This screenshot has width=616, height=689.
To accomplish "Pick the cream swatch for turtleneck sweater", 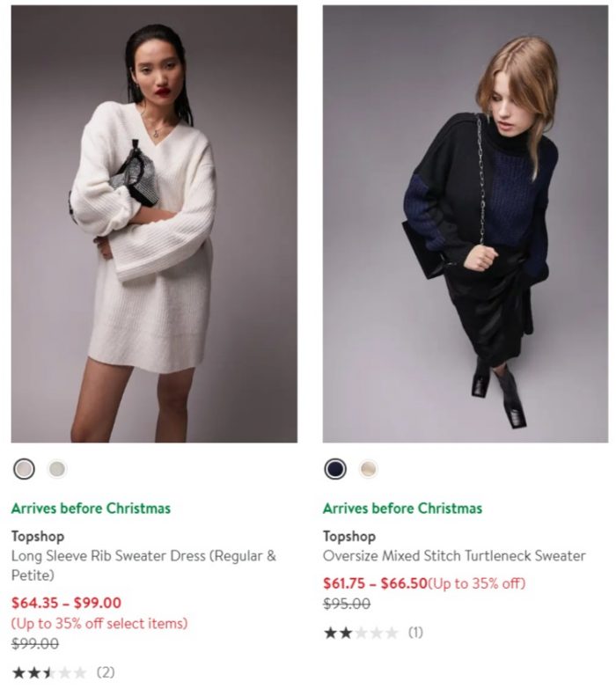I will point(368,469).
